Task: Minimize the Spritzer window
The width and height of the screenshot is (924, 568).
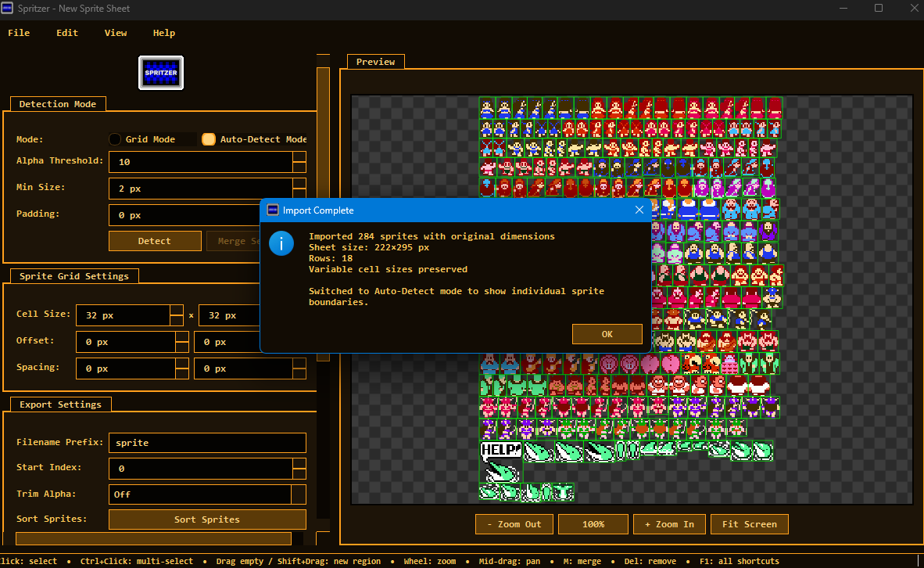Action: tap(843, 9)
